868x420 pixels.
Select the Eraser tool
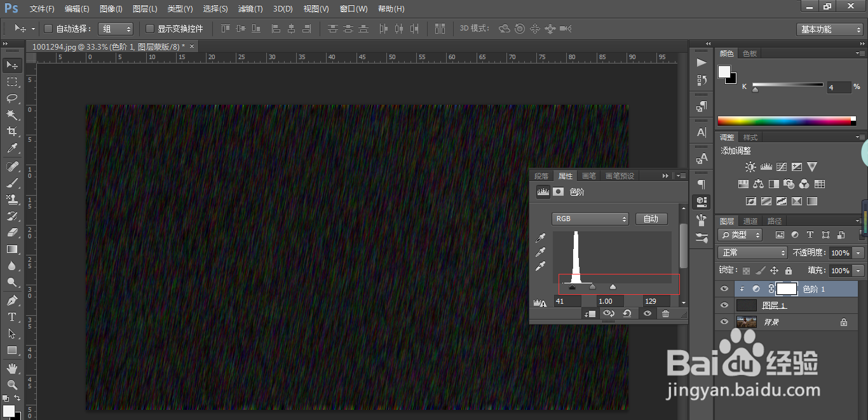(11, 233)
